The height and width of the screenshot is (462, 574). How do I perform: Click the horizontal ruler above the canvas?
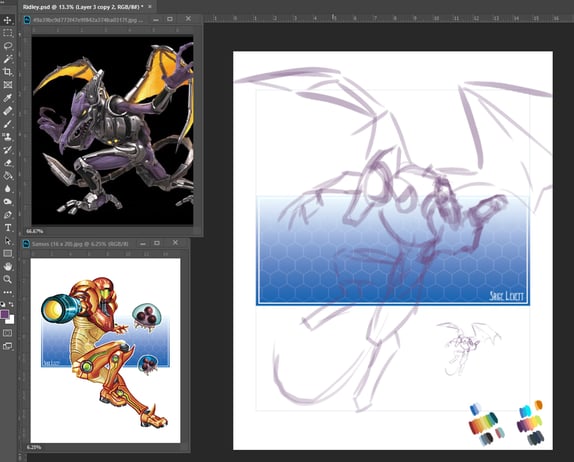pos(388,18)
